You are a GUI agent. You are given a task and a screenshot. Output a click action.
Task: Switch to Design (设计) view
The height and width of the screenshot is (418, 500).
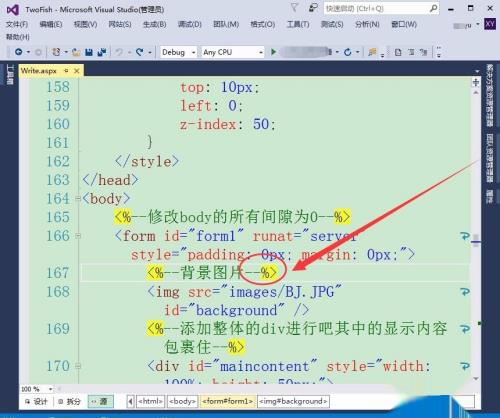pyautogui.click(x=37, y=401)
